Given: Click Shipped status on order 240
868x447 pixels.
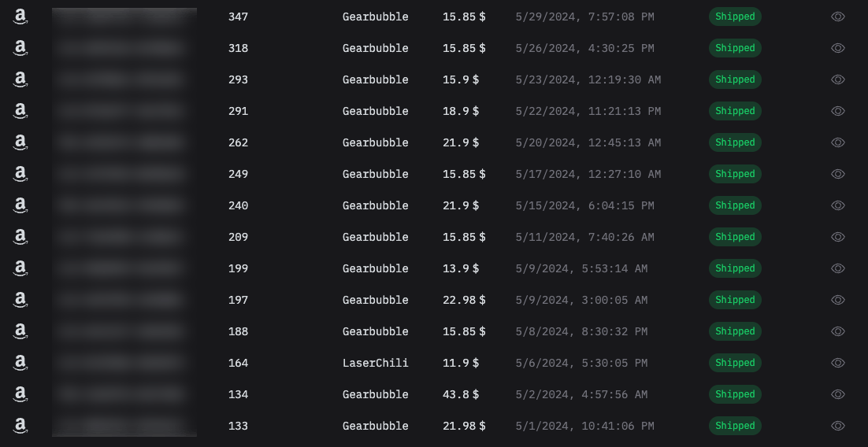Looking at the screenshot, I should (x=735, y=205).
